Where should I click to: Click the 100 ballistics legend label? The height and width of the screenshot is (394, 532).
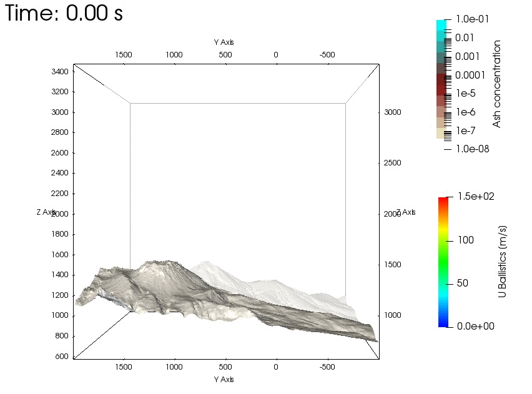pyautogui.click(x=466, y=240)
